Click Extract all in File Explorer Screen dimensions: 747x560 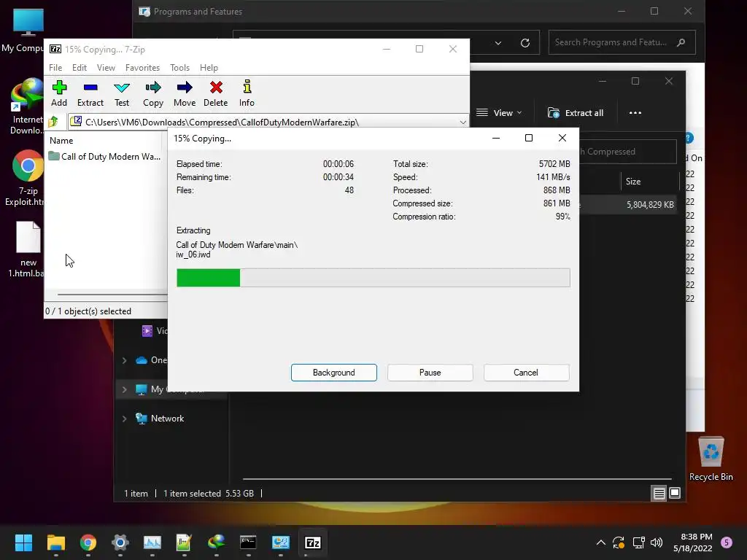click(x=576, y=113)
